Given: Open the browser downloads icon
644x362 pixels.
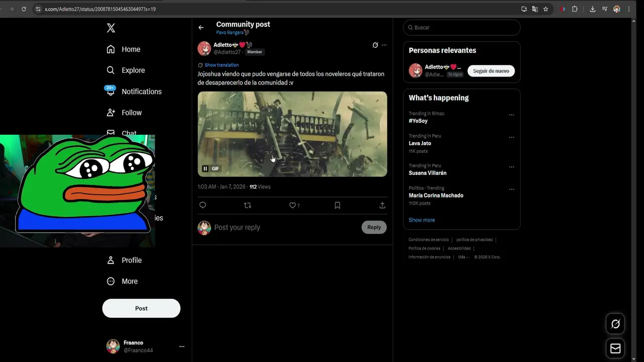Looking at the screenshot, I should coord(592,9).
